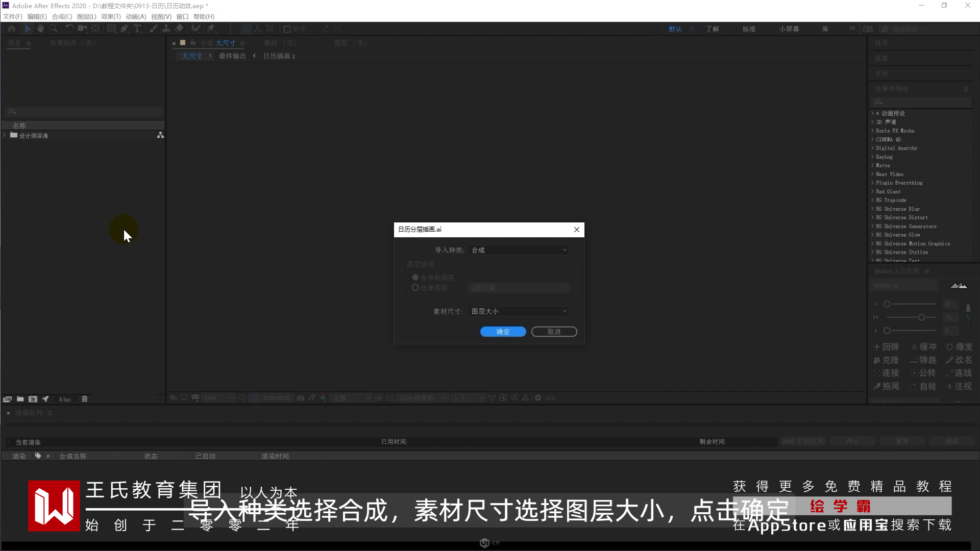The image size is (980, 551).
Task: Select the Eraser tool
Action: pos(179,29)
